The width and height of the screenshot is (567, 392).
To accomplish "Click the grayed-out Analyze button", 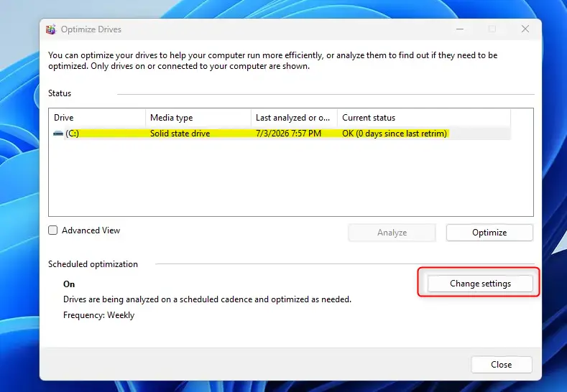I will (392, 233).
